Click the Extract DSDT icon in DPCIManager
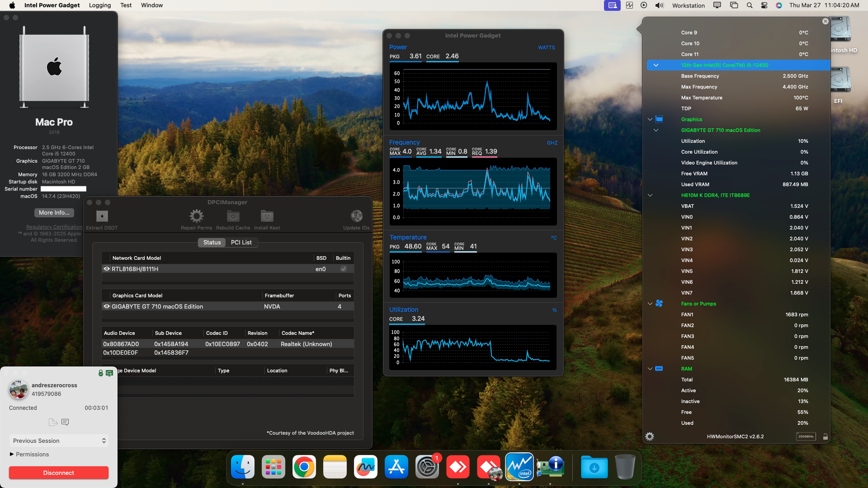The image size is (868, 488). (101, 216)
